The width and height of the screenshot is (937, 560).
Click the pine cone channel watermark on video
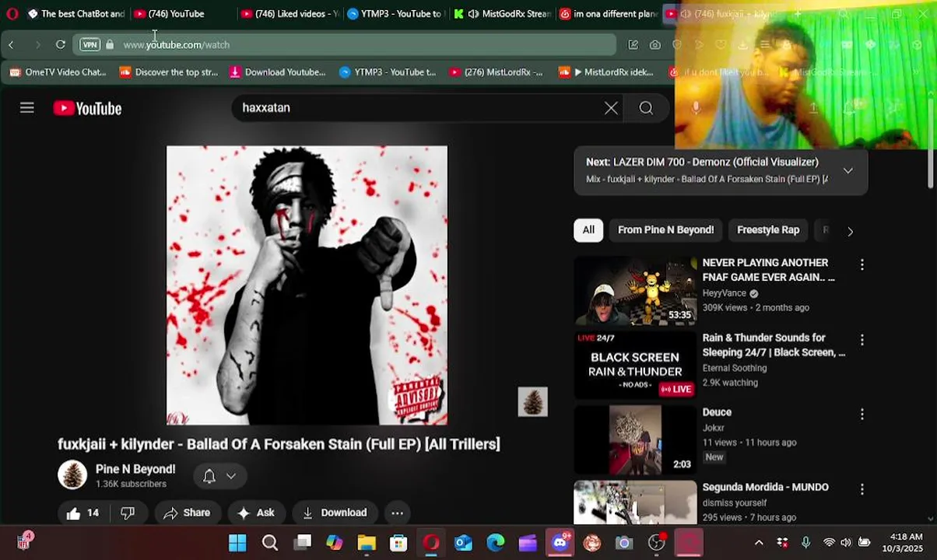click(x=533, y=402)
